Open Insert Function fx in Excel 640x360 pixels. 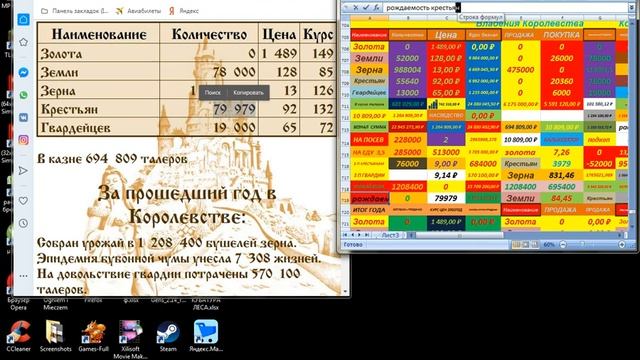376,7
